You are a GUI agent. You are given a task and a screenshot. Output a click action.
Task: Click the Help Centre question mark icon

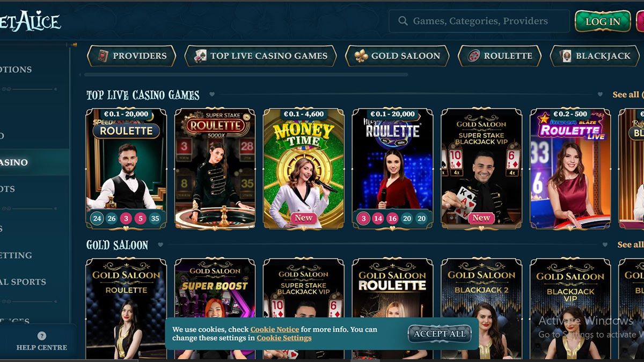coord(42,336)
